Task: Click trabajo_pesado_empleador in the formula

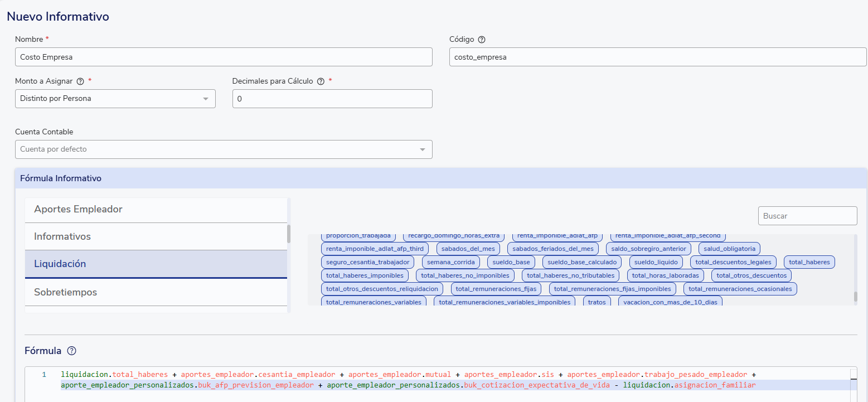Action: (x=696, y=375)
